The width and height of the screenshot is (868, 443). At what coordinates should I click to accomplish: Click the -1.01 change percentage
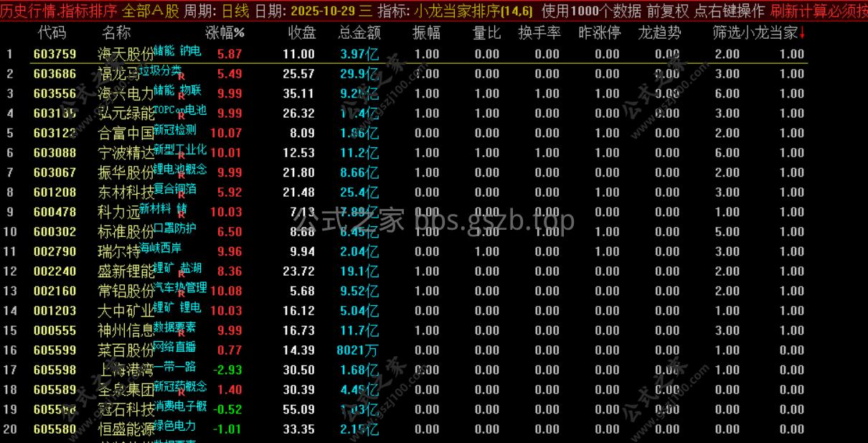point(227,429)
